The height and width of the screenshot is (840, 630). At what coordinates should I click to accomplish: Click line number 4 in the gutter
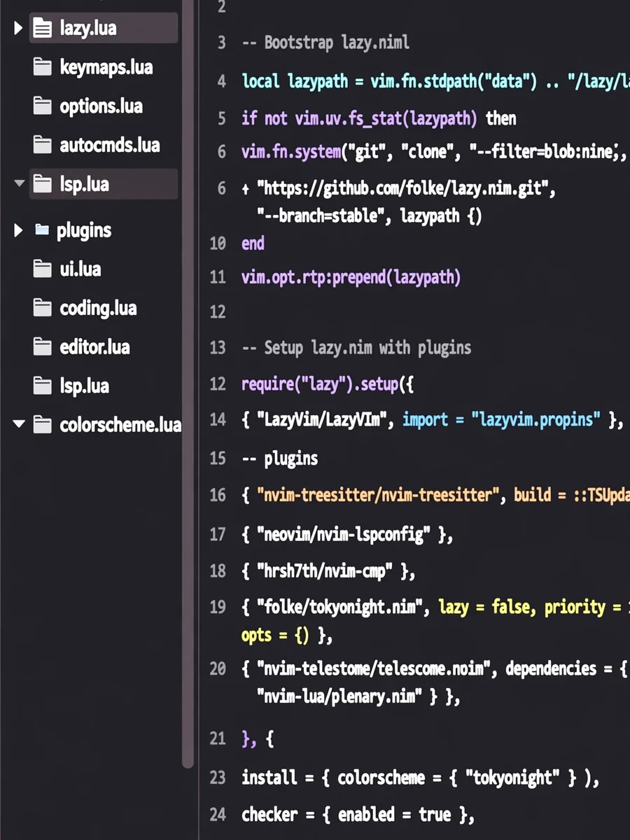221,81
